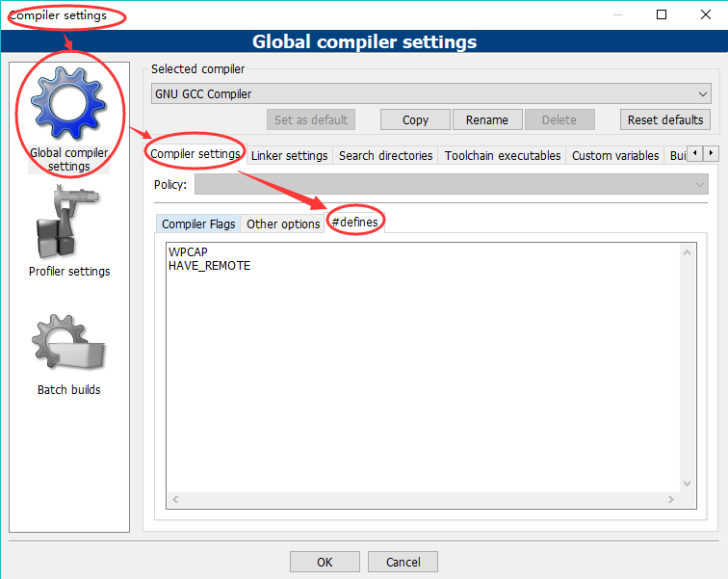The width and height of the screenshot is (728, 579).
Task: Open the Search directories tab
Action: 385,155
